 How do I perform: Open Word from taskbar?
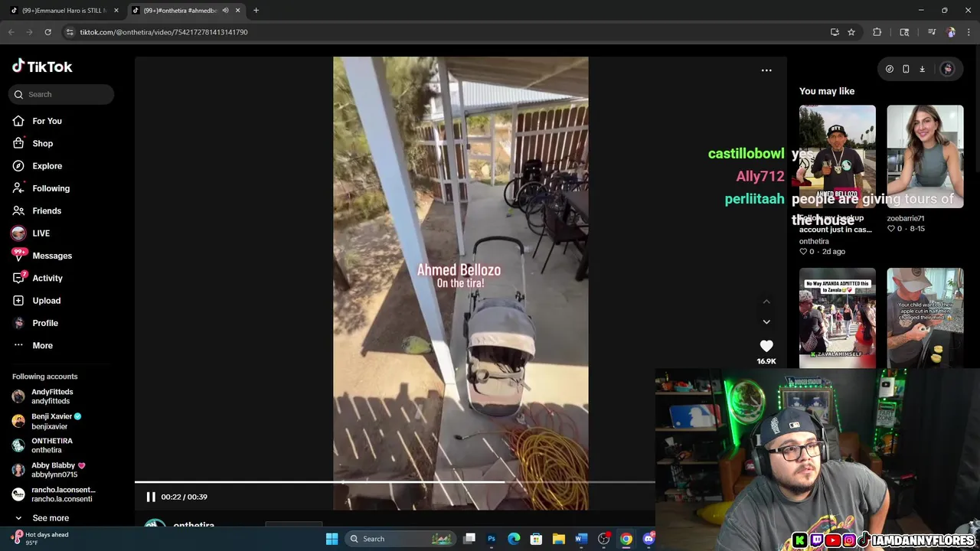point(581,539)
